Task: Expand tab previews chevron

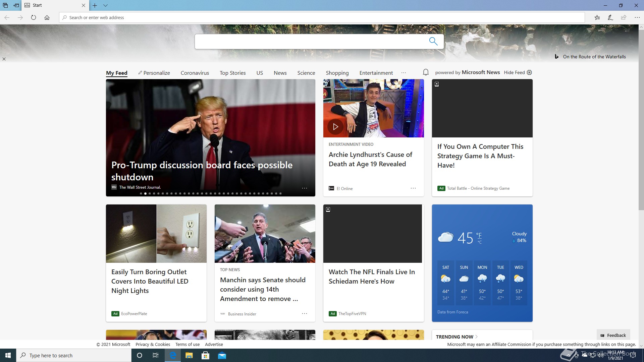Action: coord(105,5)
